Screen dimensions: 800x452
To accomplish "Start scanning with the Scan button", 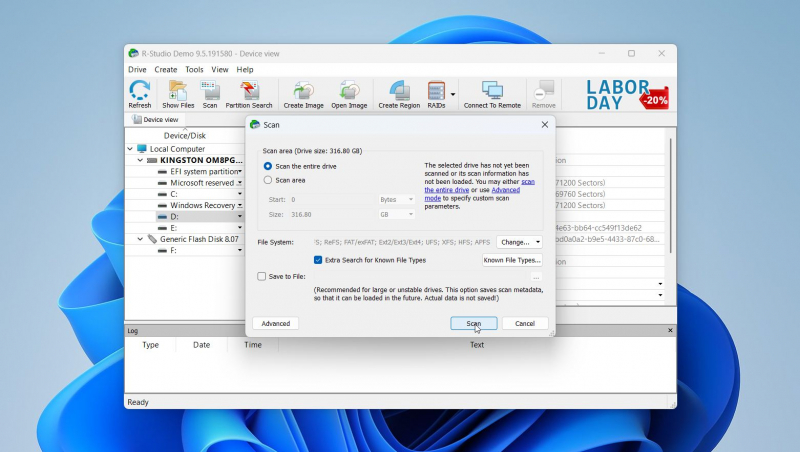I will point(473,323).
